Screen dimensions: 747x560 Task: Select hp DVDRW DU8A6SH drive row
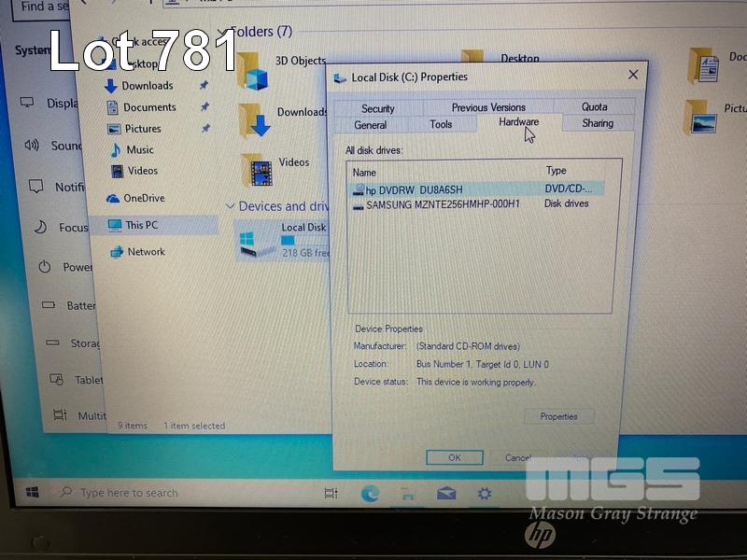click(478, 189)
